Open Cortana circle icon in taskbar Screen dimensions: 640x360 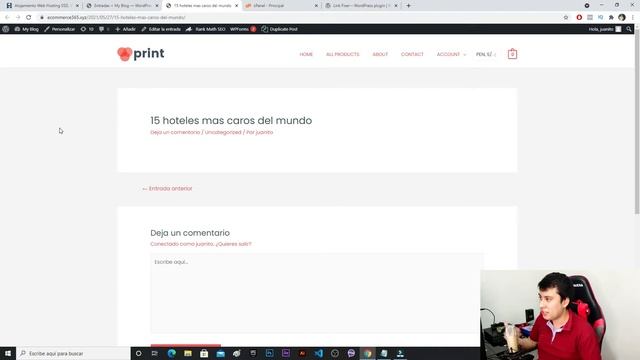coord(138,353)
